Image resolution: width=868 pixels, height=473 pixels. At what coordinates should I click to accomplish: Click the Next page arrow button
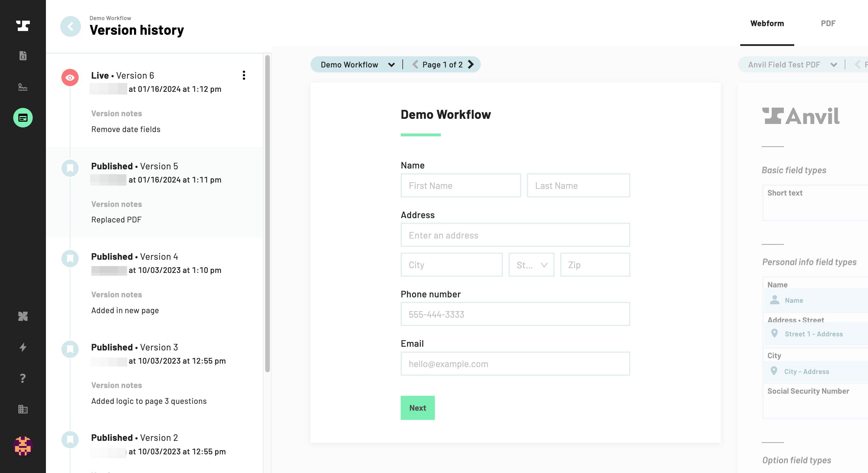click(x=471, y=65)
